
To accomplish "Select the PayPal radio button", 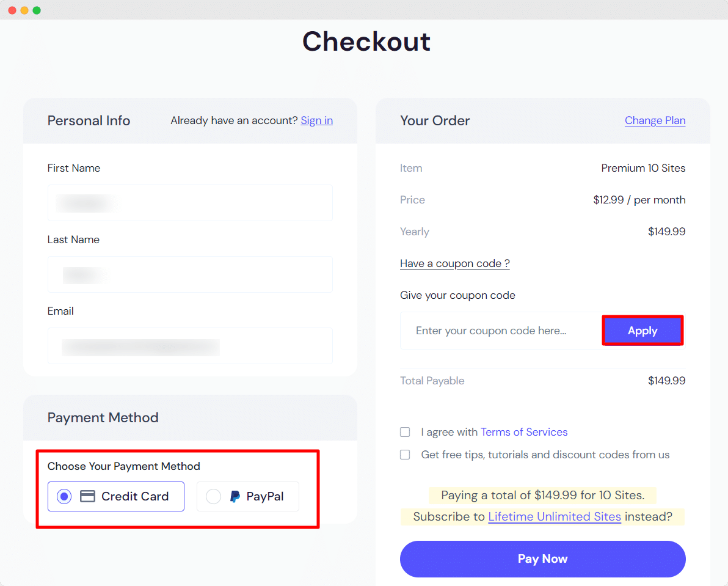I will tap(214, 496).
